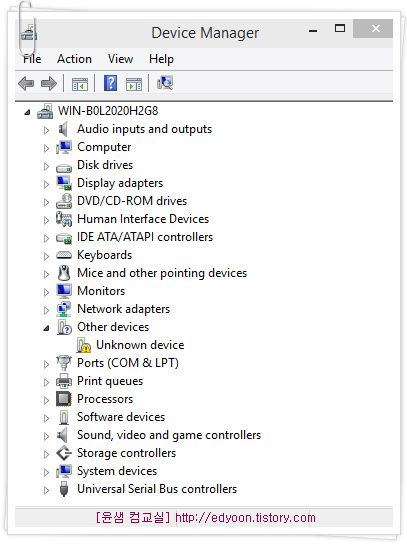Click the show/hide action pane icon
The image size is (407, 545).
point(134,84)
